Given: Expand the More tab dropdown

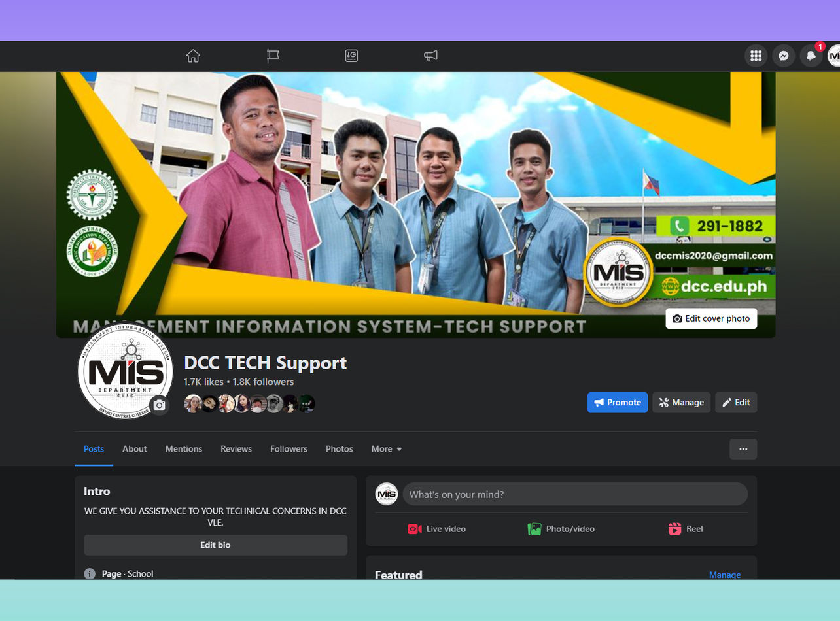Looking at the screenshot, I should [387, 449].
